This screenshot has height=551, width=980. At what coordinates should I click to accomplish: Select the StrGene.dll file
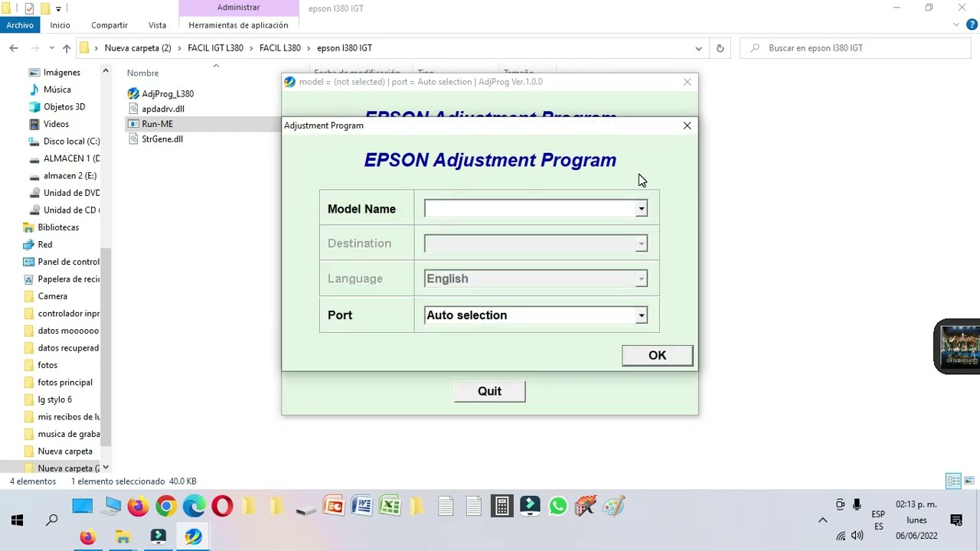[x=155, y=139]
